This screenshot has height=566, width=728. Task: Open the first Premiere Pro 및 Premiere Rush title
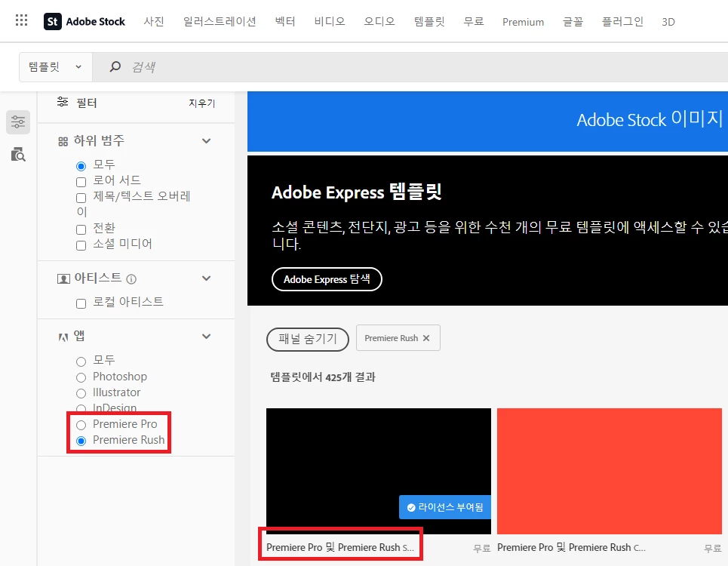339,547
